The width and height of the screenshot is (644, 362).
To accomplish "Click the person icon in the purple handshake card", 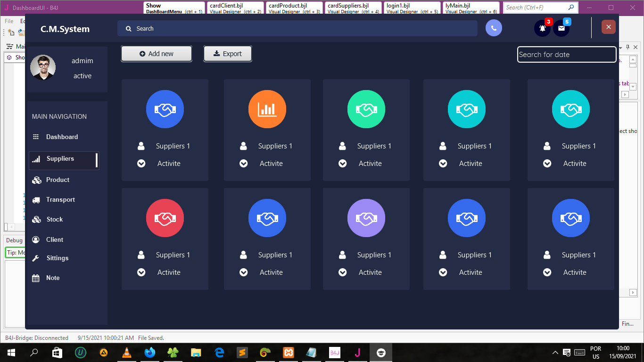I will point(342,255).
